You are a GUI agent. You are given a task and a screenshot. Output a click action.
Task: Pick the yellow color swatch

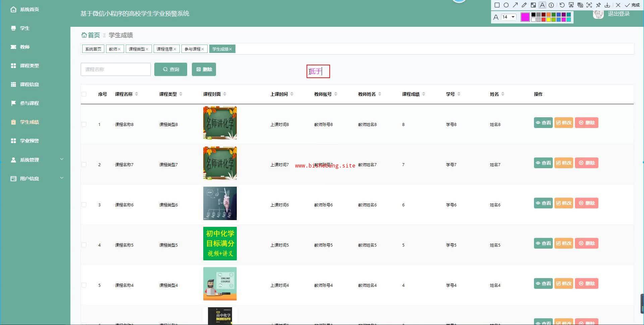[549, 20]
